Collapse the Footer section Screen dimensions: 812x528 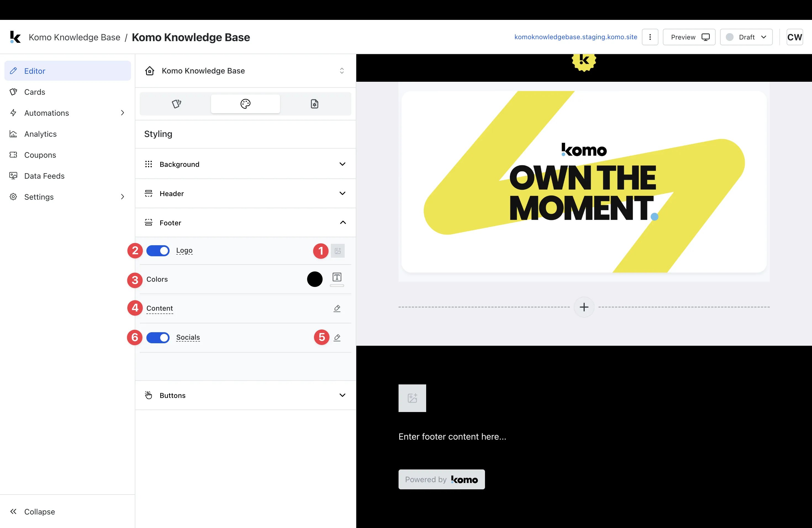coord(245,223)
